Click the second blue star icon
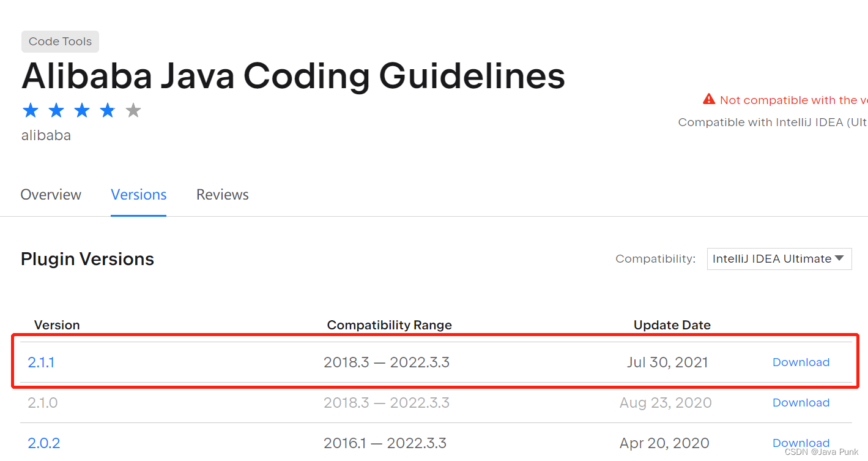The width and height of the screenshot is (868, 461). [56, 110]
